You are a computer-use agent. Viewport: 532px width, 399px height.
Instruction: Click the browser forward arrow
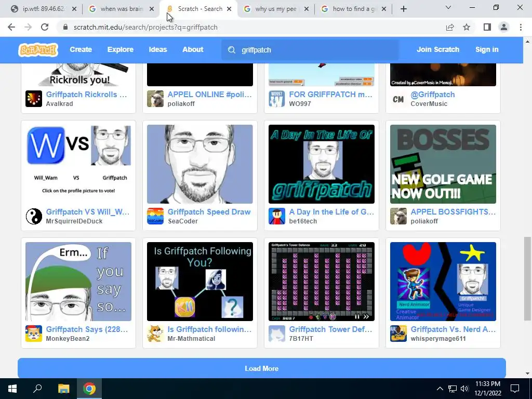[28, 27]
